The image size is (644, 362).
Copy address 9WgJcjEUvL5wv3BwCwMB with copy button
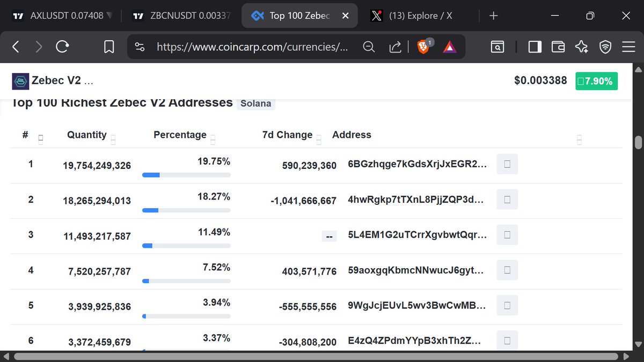507,306
